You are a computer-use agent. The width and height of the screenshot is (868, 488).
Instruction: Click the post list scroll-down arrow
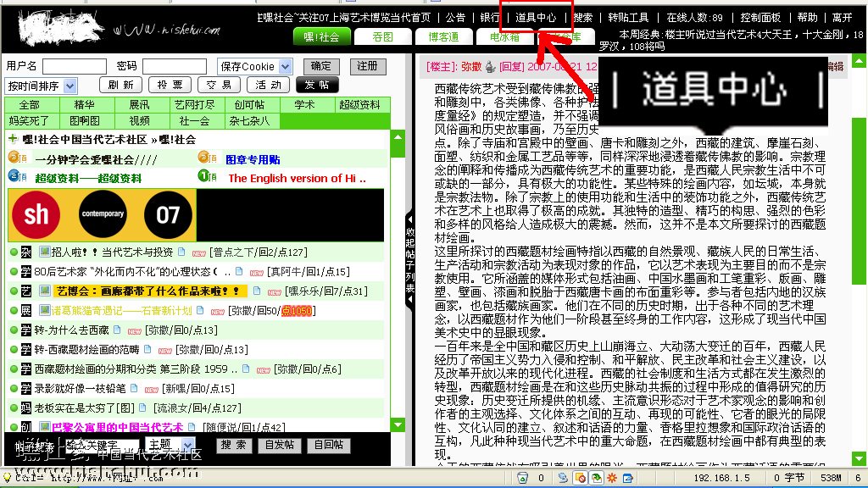click(x=398, y=425)
